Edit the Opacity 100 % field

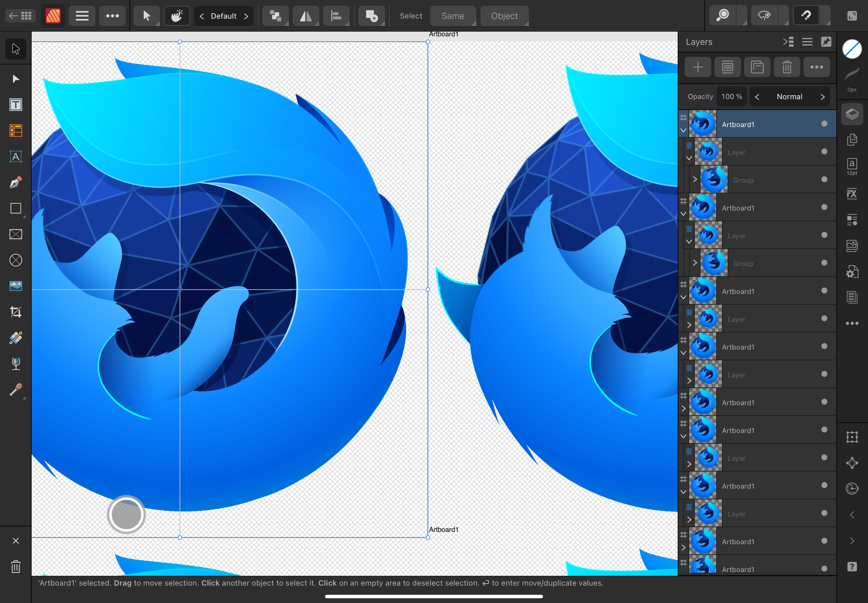tap(731, 97)
